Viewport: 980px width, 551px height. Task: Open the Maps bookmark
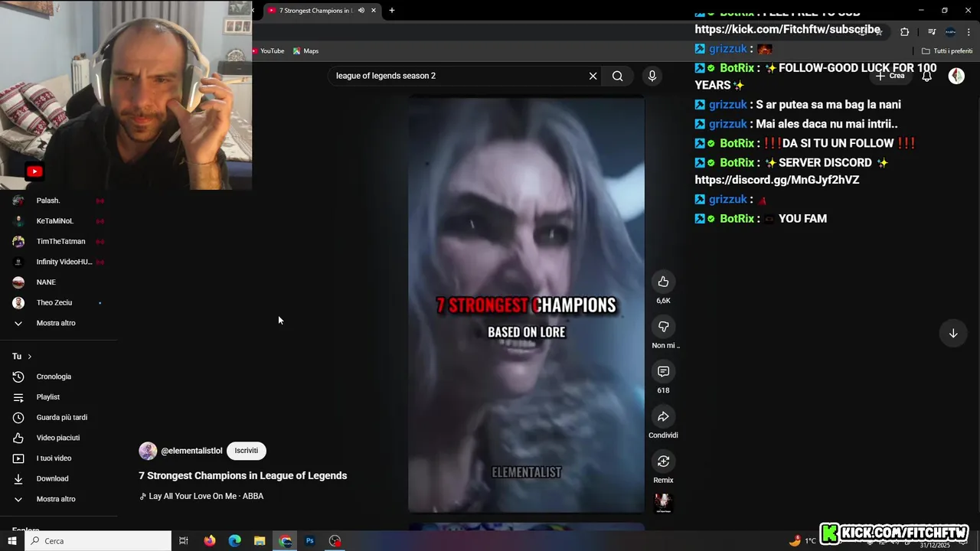(305, 51)
